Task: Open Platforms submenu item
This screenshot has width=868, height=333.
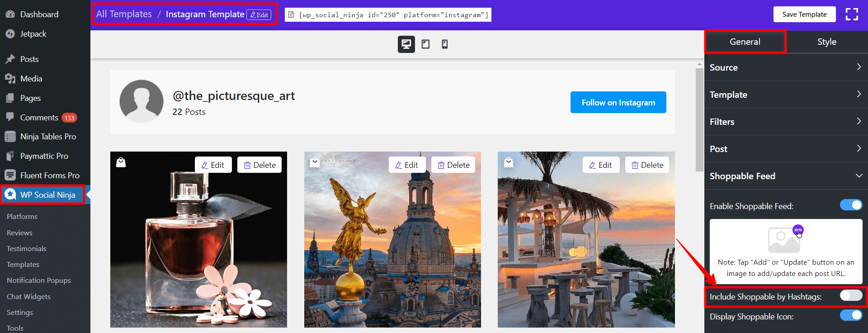Action: 22,217
